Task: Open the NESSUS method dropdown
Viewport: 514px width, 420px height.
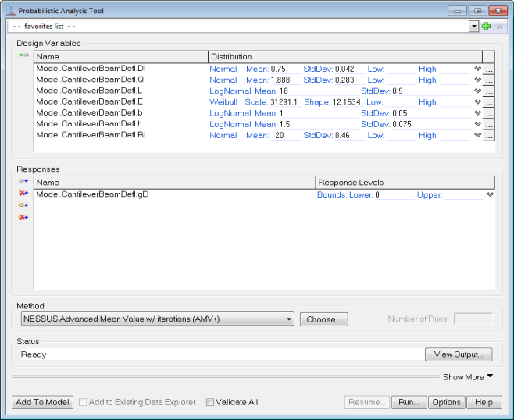Action: 289,319
